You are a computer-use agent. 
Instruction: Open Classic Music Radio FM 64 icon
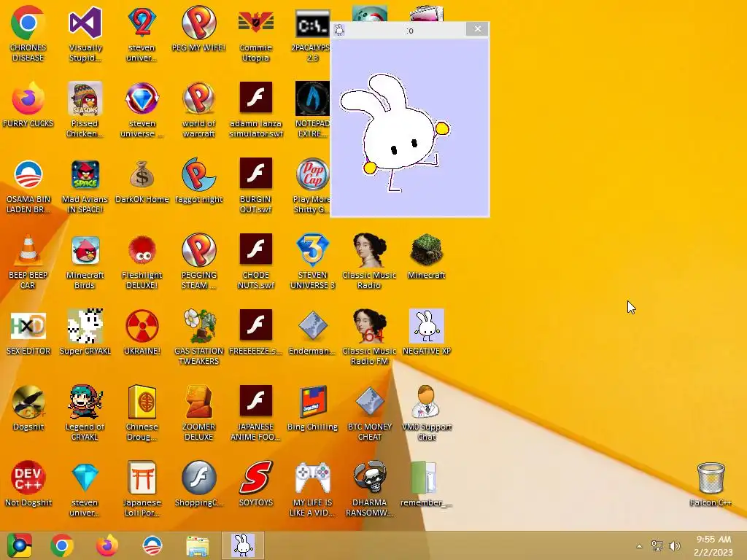tap(369, 326)
